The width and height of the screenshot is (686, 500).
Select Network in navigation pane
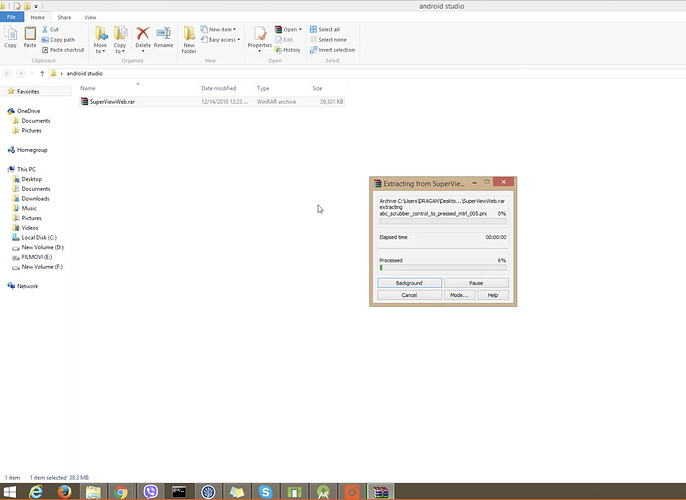click(x=28, y=286)
